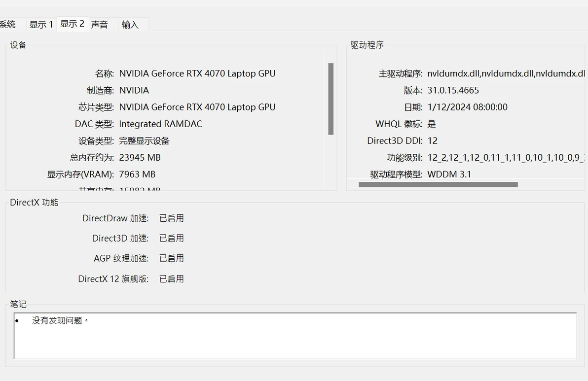Click the nvldumdx.dll main driver value
Image resolution: width=588 pixels, height=381 pixels.
coord(506,73)
